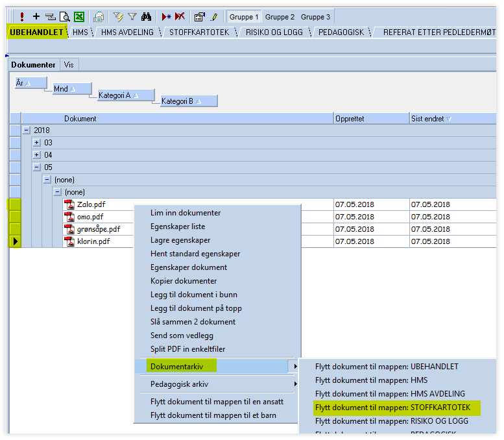Image resolution: width=504 pixels, height=440 pixels.
Task: Move document to folder HMS AVDELING
Action: [x=390, y=394]
